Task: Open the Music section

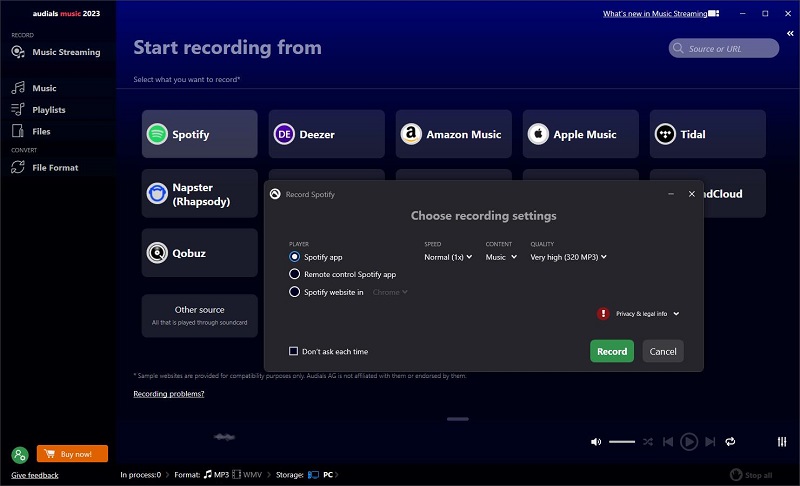Action: coord(34,88)
